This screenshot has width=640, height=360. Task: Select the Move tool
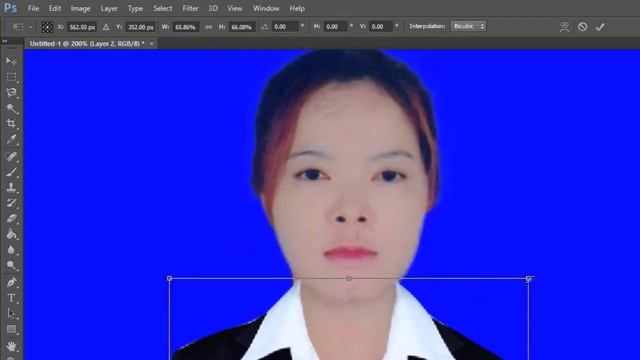(11, 61)
